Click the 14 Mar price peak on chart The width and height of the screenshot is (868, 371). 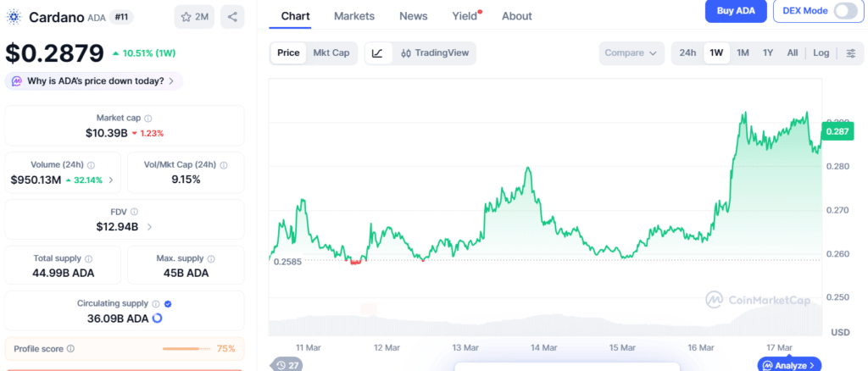pyautogui.click(x=529, y=168)
